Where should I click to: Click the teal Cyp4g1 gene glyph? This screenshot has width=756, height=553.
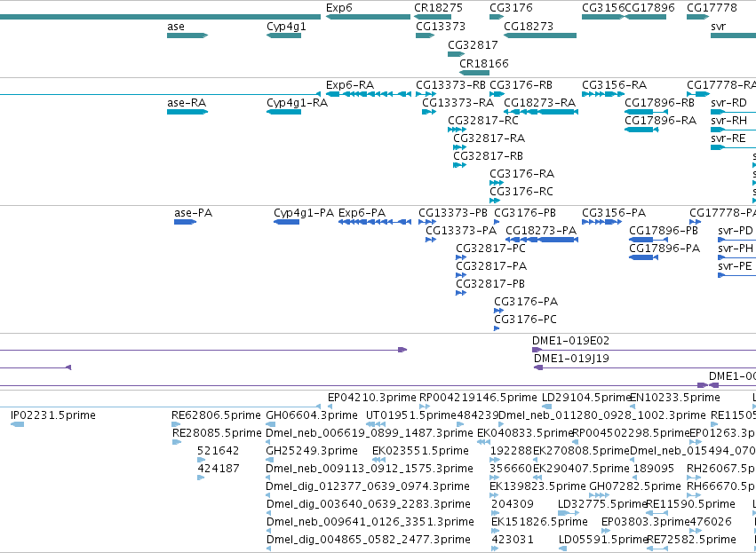pos(283,36)
